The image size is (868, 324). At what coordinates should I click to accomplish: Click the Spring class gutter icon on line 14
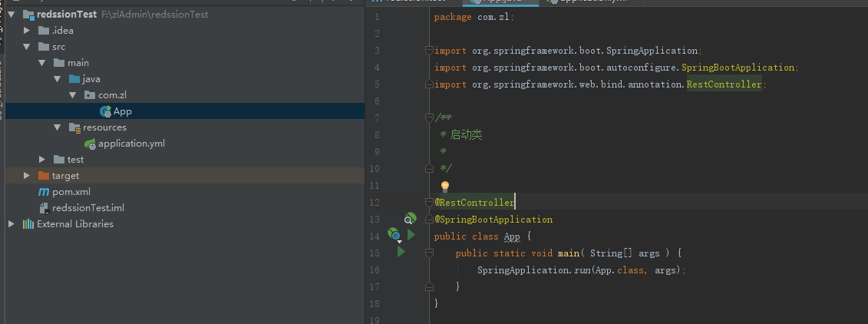click(394, 234)
